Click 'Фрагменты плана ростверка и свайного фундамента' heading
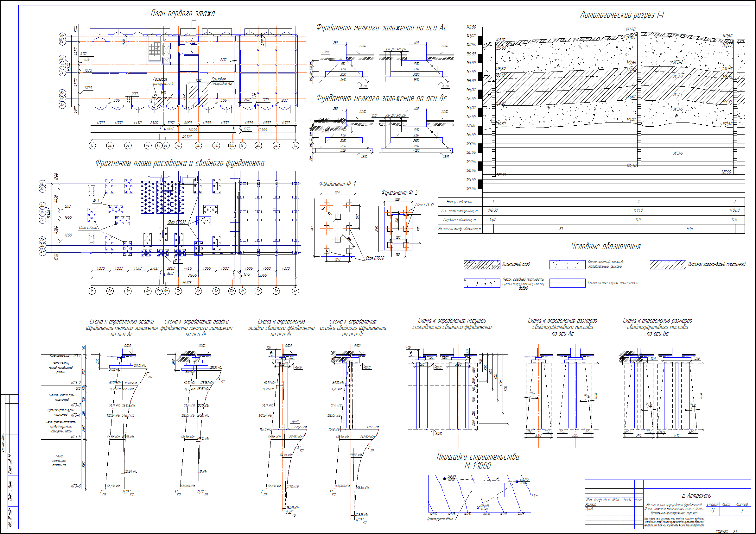756x534 pixels. tap(180, 163)
